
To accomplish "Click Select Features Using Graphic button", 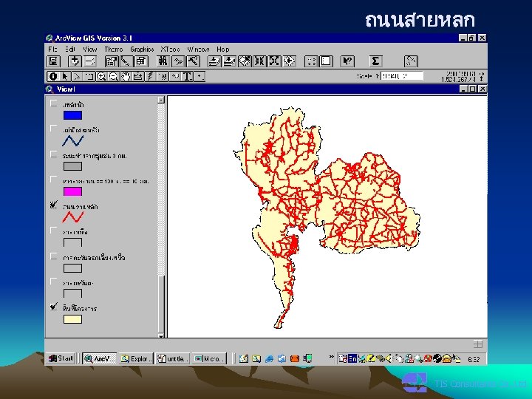I will pyautogui.click(x=311, y=61).
